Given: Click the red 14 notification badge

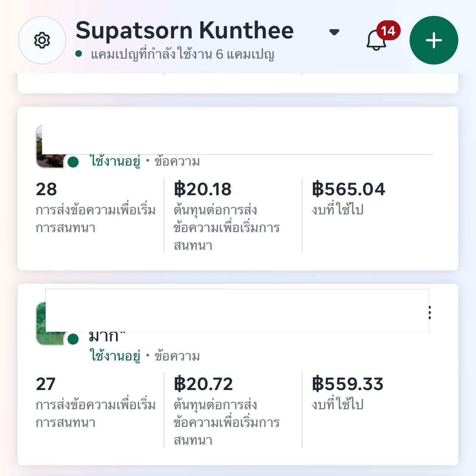Looking at the screenshot, I should coord(388,31).
